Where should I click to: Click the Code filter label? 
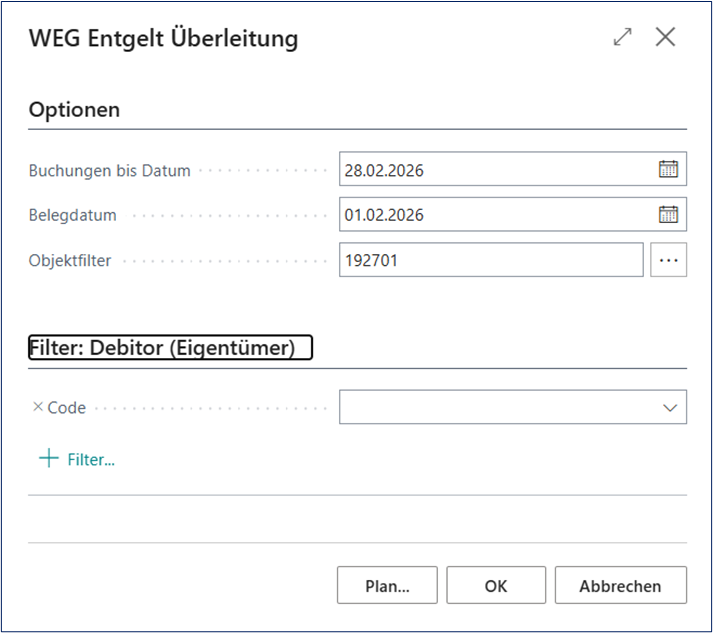pyautogui.click(x=67, y=408)
